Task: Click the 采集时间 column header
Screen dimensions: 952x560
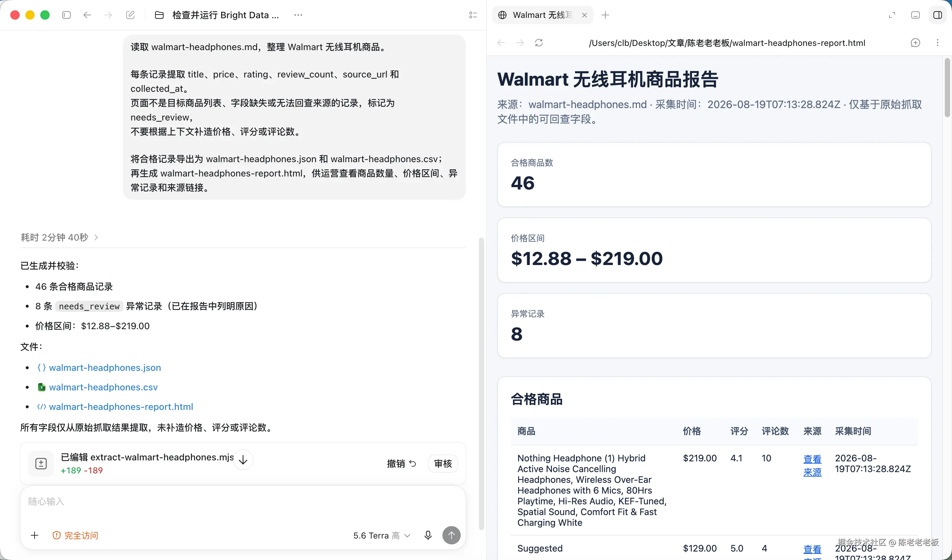Action: coord(853,431)
